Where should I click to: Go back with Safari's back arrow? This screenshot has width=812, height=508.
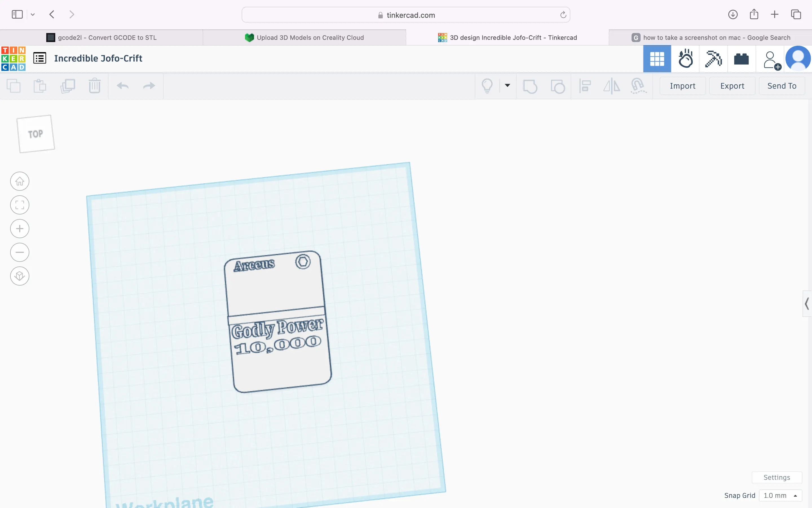coord(52,14)
